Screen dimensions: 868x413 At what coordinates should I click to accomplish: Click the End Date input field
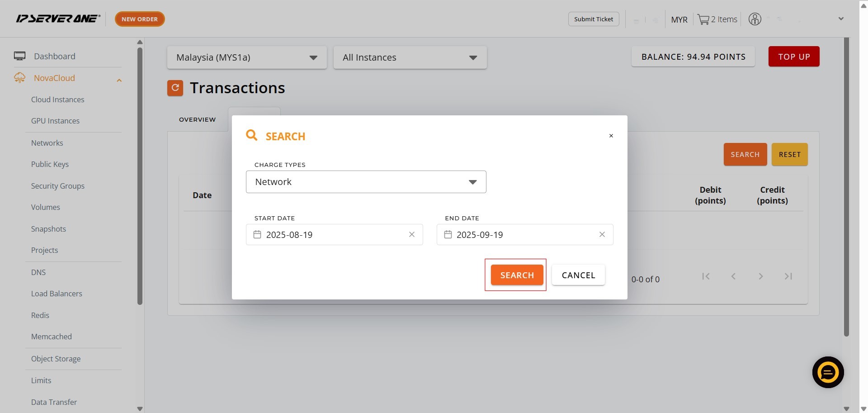(x=524, y=234)
